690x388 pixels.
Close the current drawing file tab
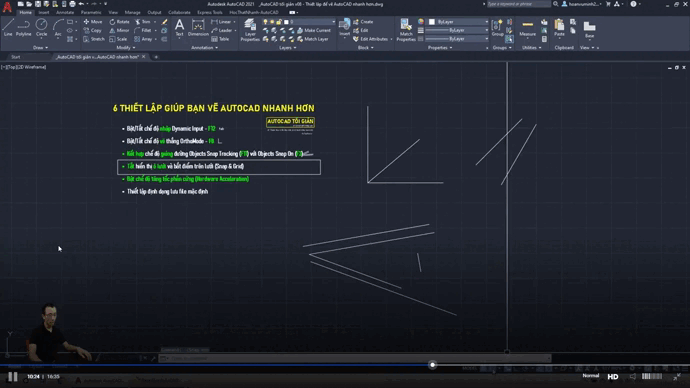[x=143, y=57]
